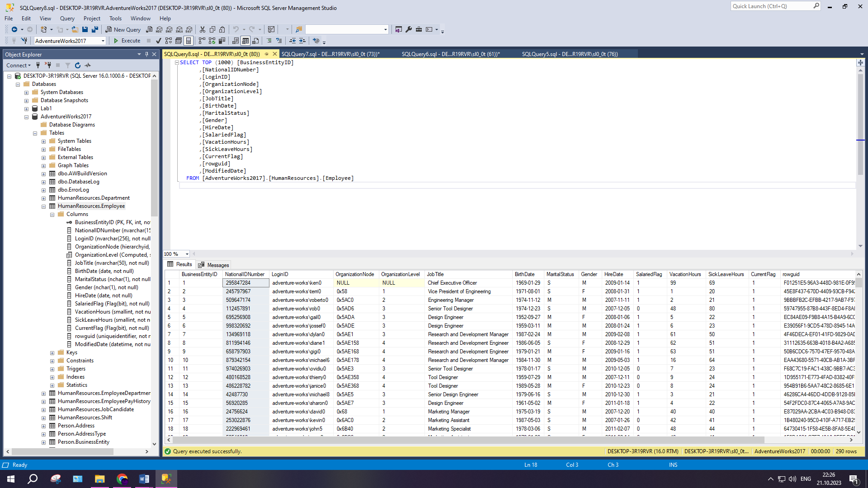Open the Query menu

[67, 19]
